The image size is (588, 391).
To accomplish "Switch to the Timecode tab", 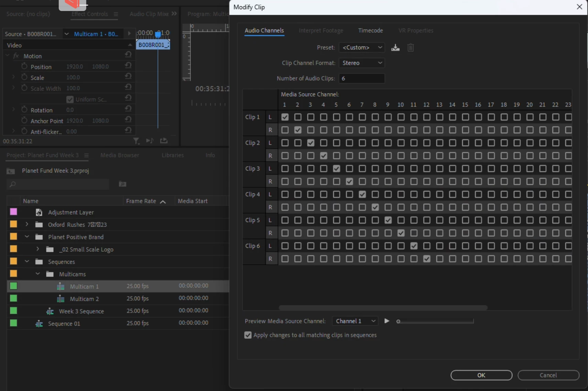I will (370, 31).
